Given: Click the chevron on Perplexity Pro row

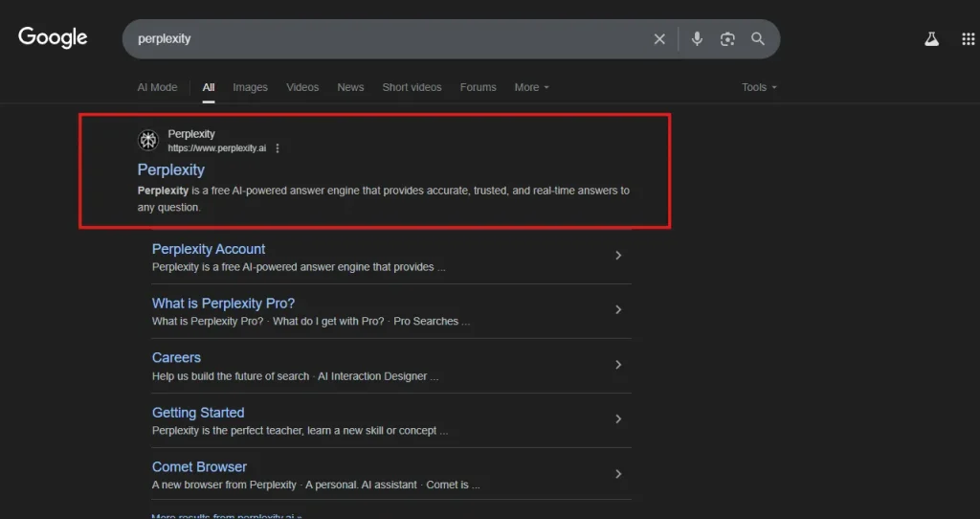Looking at the screenshot, I should coord(618,309).
